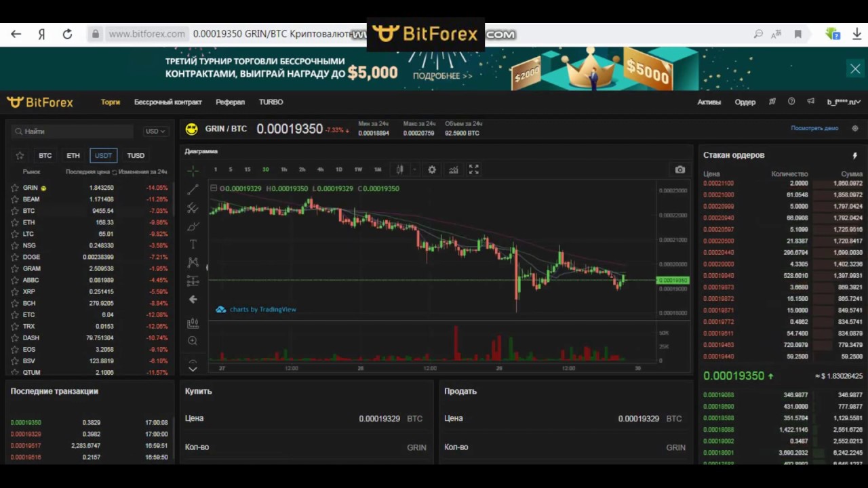Favorite the GRIN market with its star

(14, 188)
